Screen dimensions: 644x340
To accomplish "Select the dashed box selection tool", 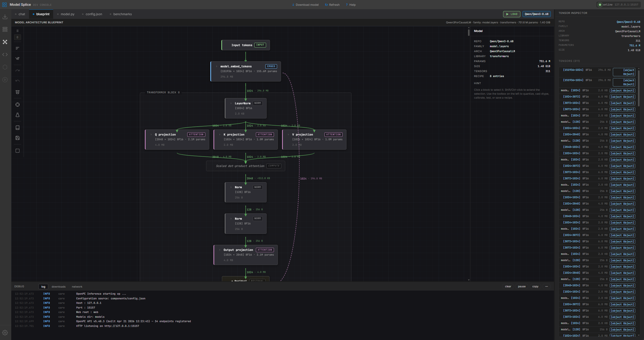I will coord(18,151).
